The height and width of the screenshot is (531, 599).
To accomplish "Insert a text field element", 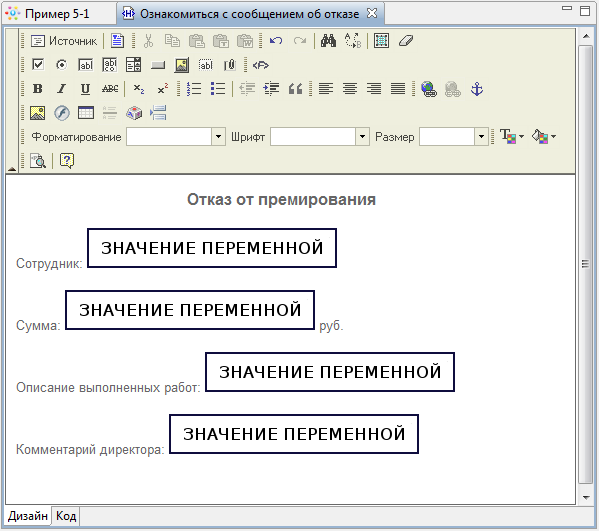I will tap(86, 65).
